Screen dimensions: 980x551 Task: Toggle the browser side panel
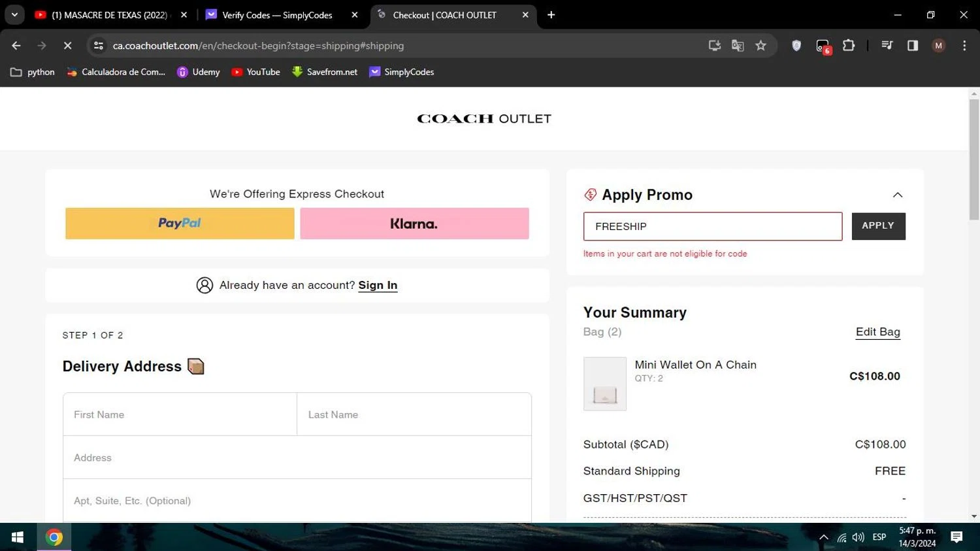point(913,46)
